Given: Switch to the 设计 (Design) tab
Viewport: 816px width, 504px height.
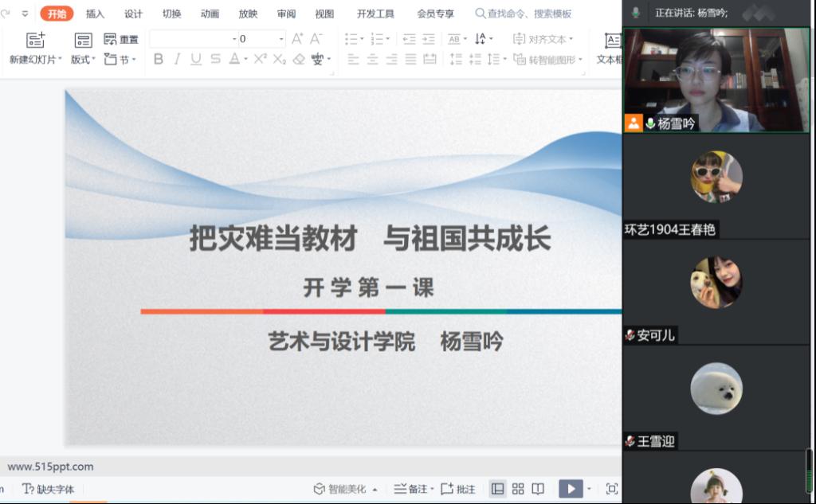Looking at the screenshot, I should coord(133,14).
